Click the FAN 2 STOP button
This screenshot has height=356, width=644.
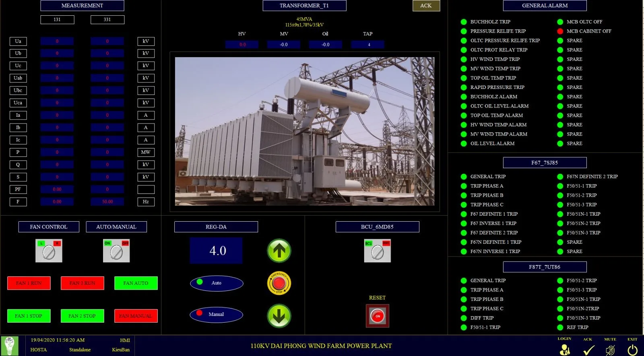click(x=83, y=316)
